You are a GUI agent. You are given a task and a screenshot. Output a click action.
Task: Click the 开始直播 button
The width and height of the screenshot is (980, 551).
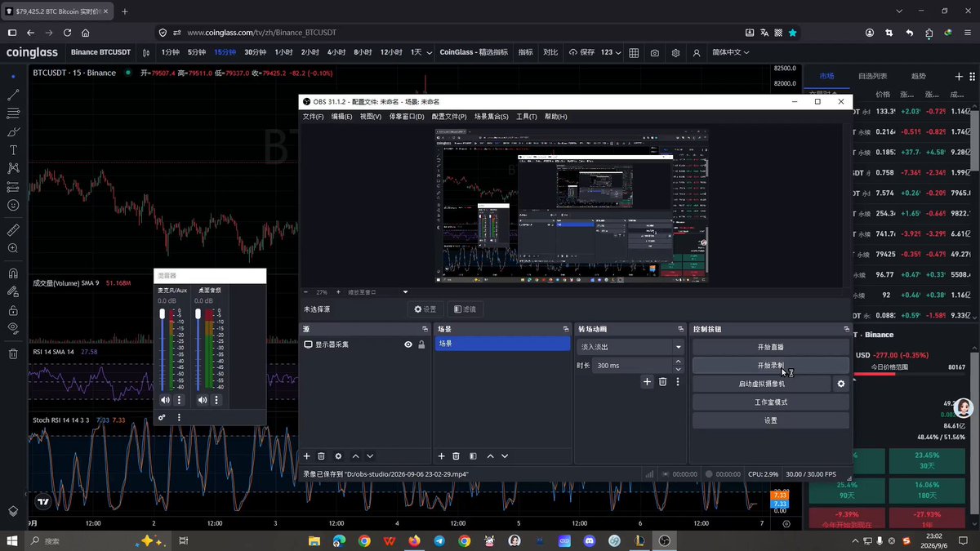pos(771,347)
